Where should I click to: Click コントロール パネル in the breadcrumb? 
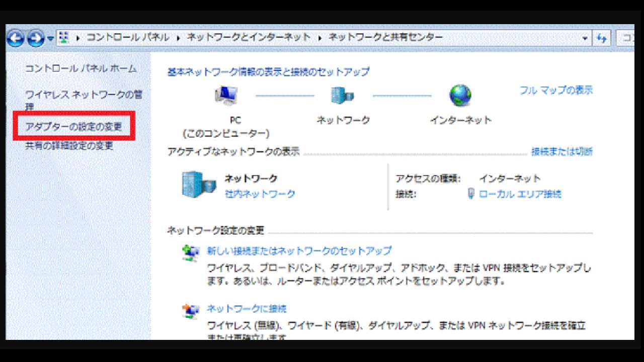point(127,38)
